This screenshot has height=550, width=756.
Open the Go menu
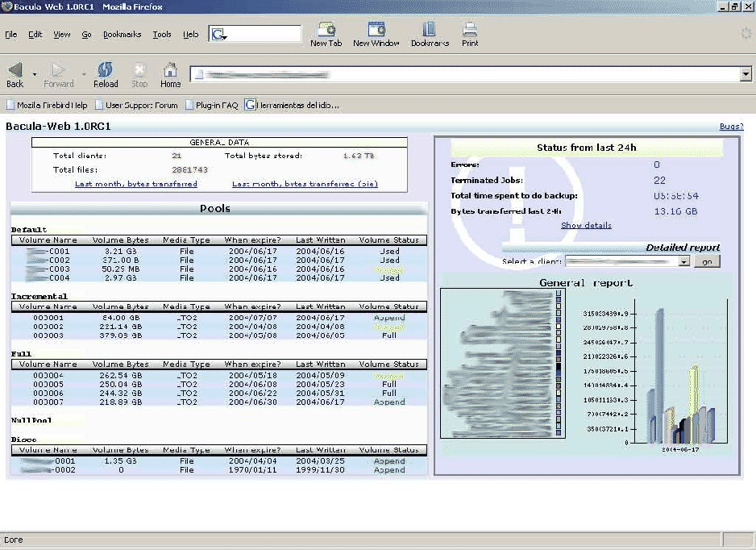86,34
